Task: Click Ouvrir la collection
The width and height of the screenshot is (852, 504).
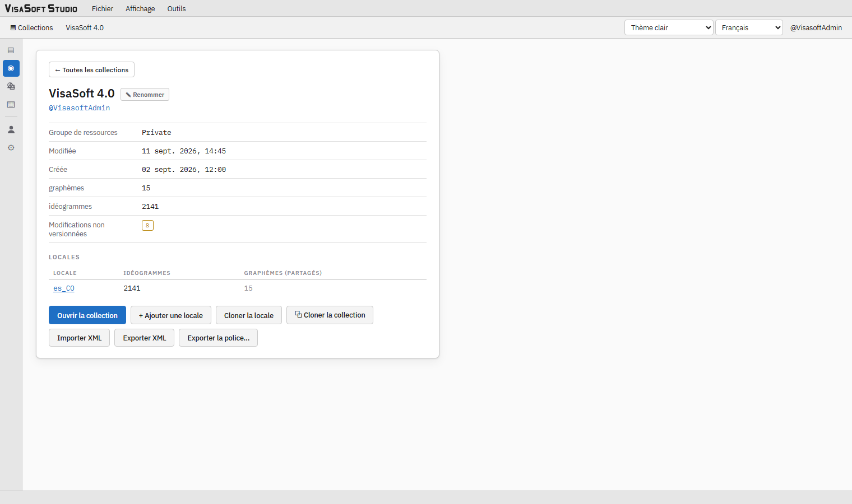Action: (87, 315)
